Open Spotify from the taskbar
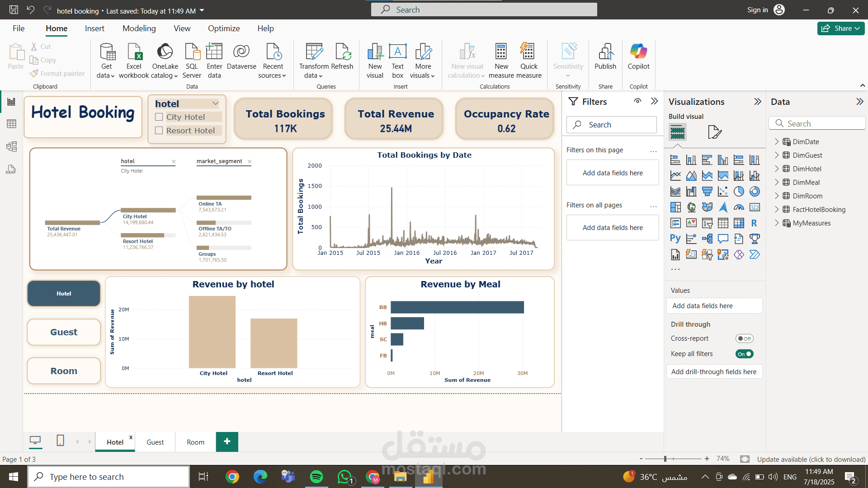The width and height of the screenshot is (868, 488). 316,477
